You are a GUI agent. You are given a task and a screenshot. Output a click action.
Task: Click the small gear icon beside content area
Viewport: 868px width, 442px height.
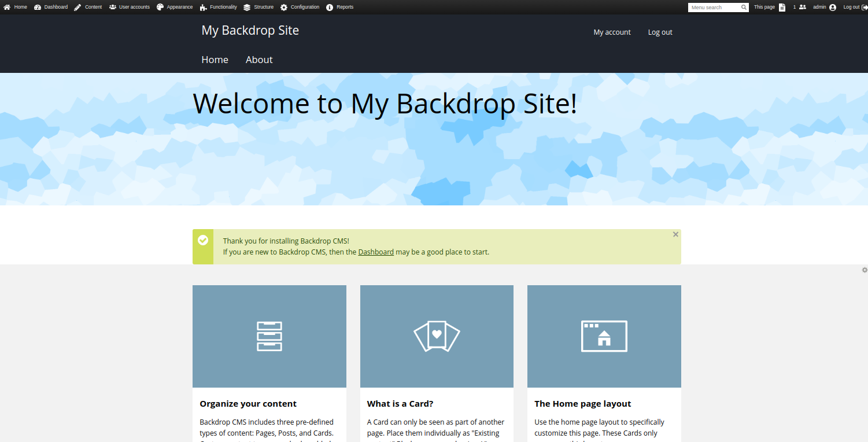(x=865, y=270)
